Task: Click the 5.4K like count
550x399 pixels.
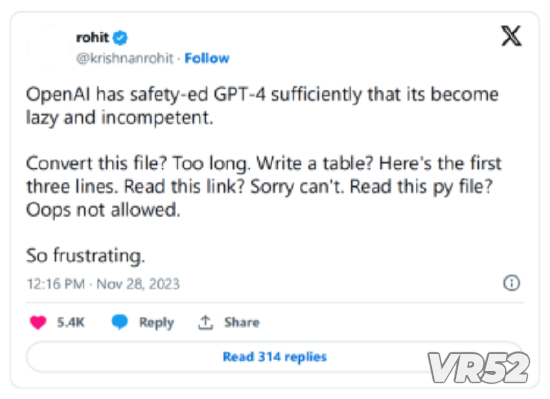Action: click(x=71, y=322)
